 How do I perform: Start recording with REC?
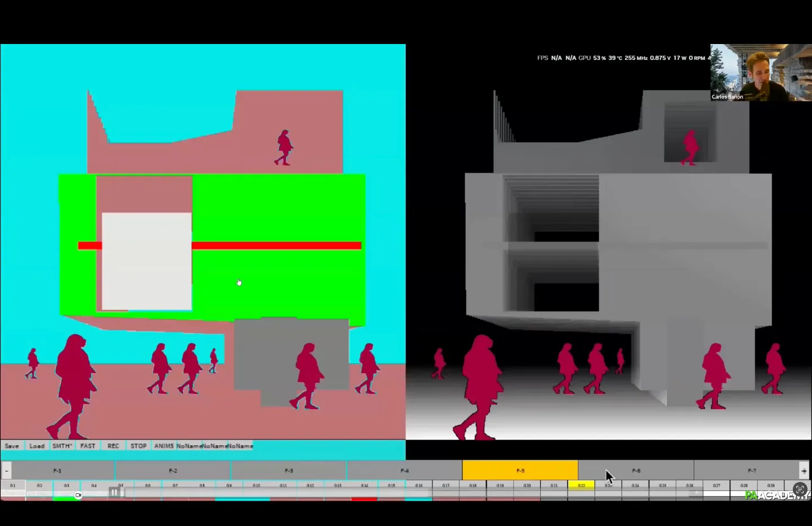point(113,446)
